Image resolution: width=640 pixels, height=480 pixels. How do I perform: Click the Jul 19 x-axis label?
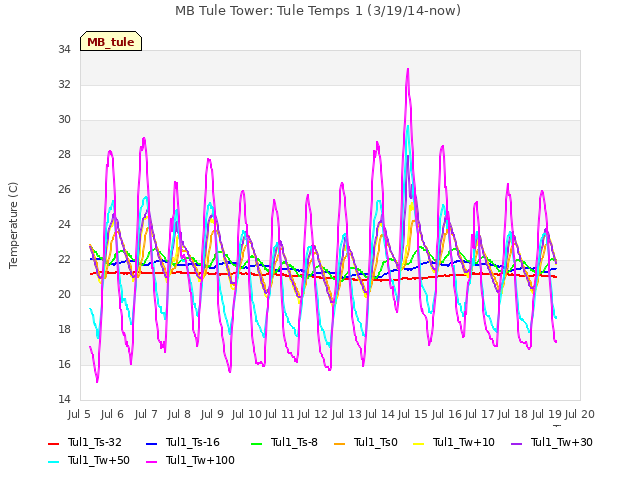(547, 414)
